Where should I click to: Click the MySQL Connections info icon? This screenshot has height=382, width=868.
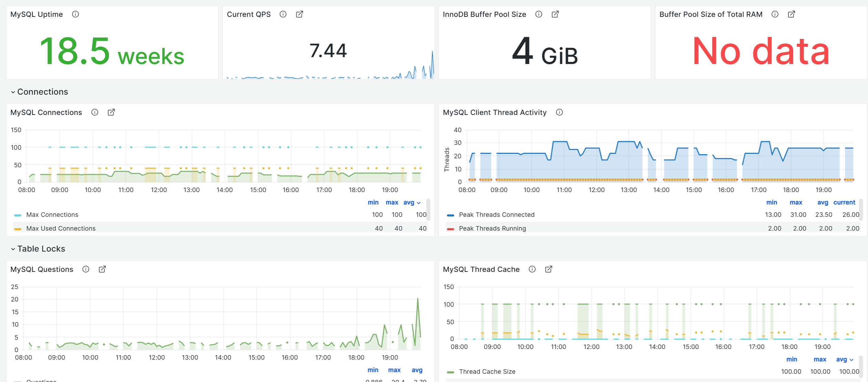(x=95, y=112)
